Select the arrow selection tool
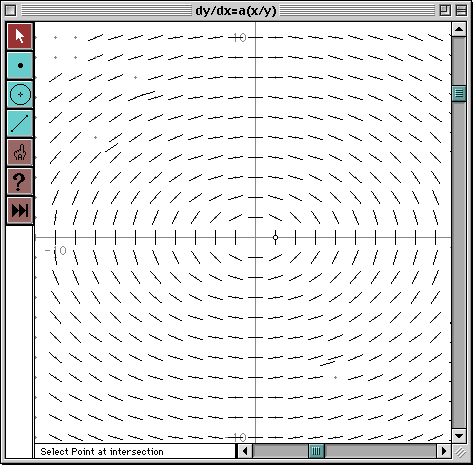Viewport: 473px width, 465px height. pos(20,36)
